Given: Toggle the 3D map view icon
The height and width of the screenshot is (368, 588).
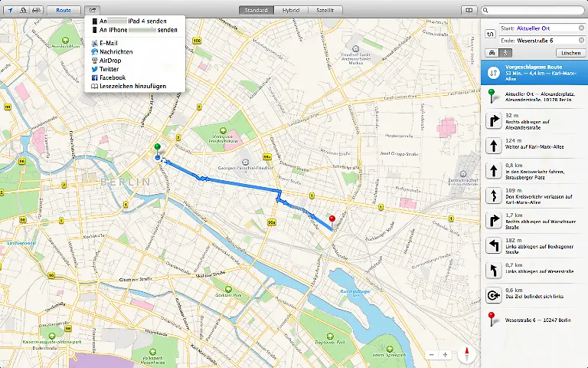Looking at the screenshot, I should point(23,10).
